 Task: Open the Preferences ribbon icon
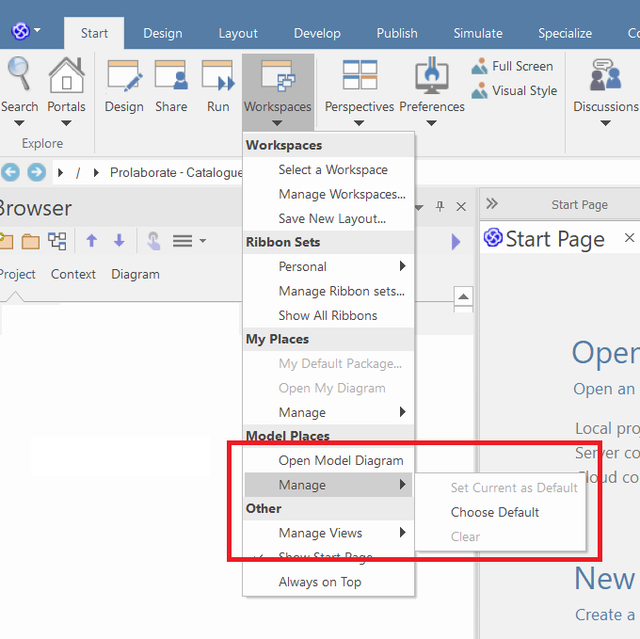coord(432,75)
